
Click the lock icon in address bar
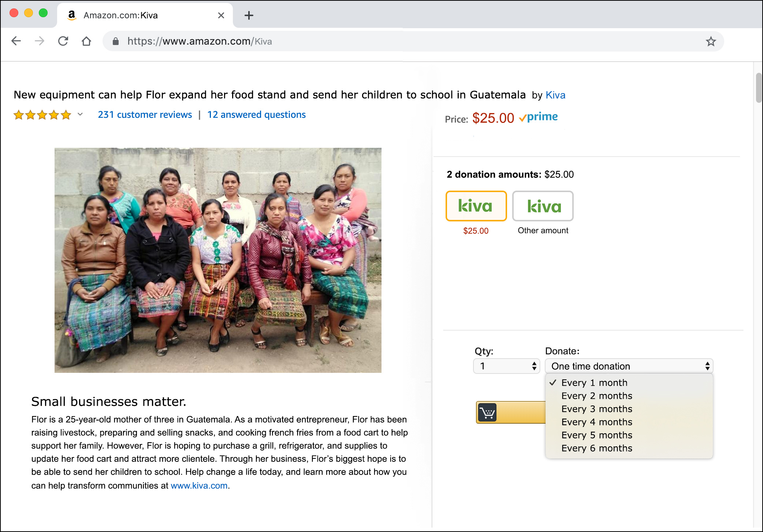[x=116, y=41]
